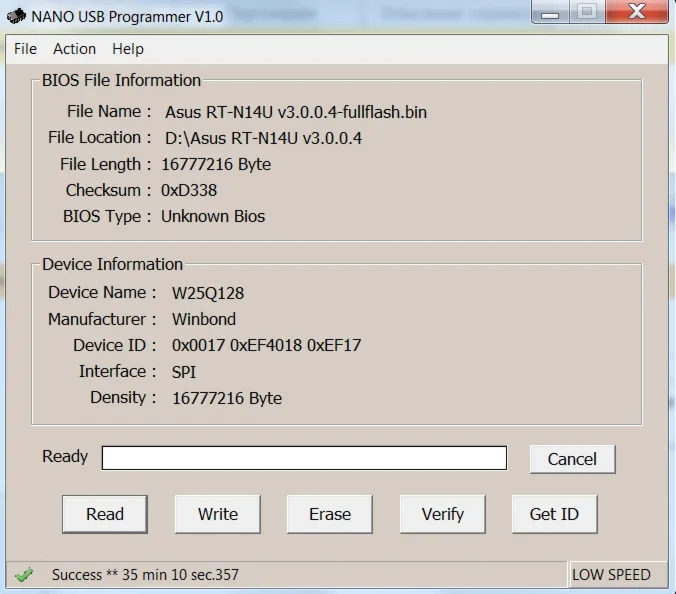Click the progress bar next to Ready
The image size is (676, 594).
click(x=304, y=458)
